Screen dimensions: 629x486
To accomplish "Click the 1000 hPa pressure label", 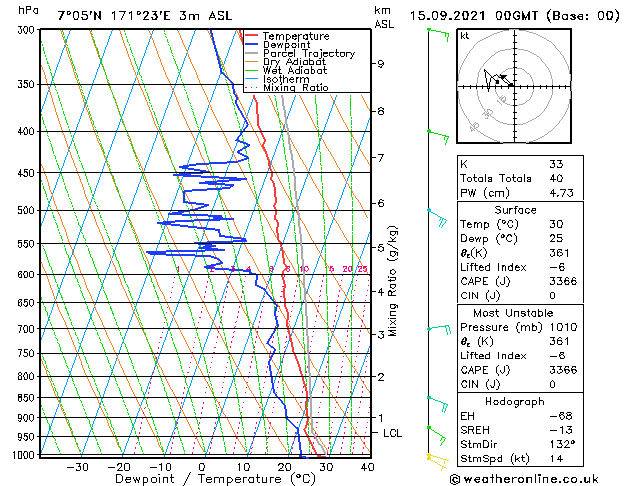I will point(25,455).
